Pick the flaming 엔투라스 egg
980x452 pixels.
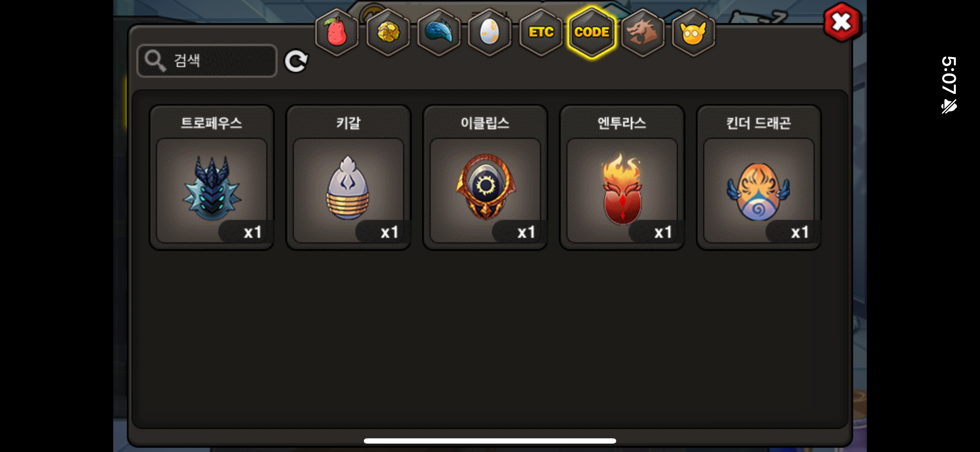(x=622, y=177)
